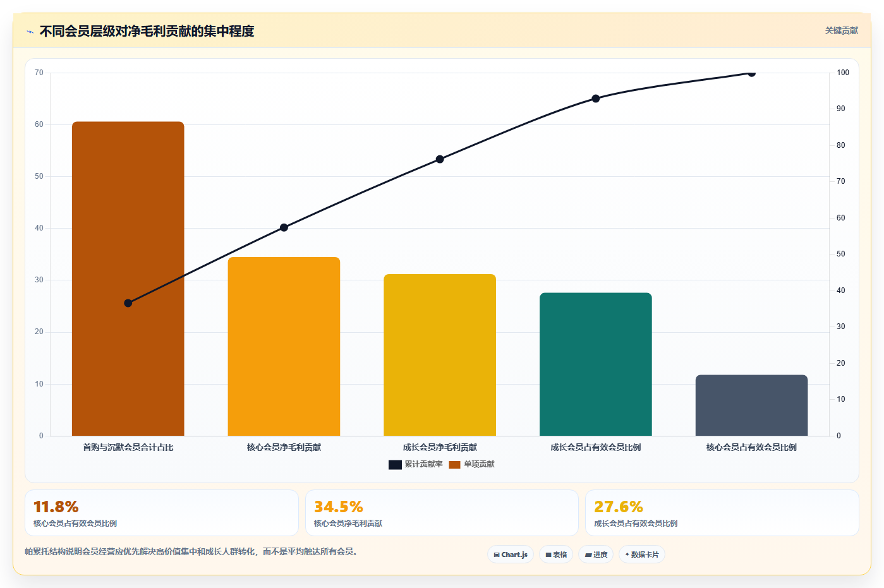
Task: Click the line point above the teal bar
Action: 596,99
